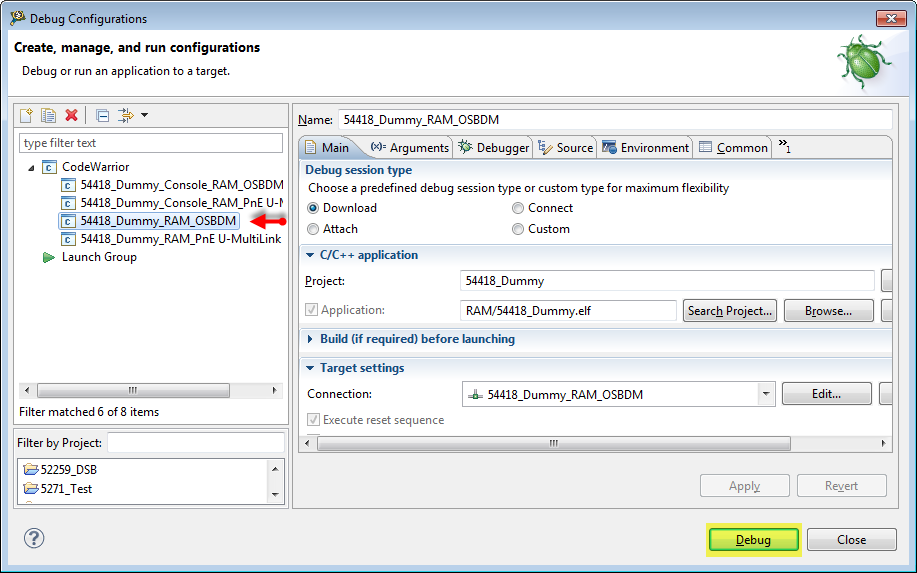Select the Download radio button
Screen dimensions: 917x573
[x=313, y=208]
